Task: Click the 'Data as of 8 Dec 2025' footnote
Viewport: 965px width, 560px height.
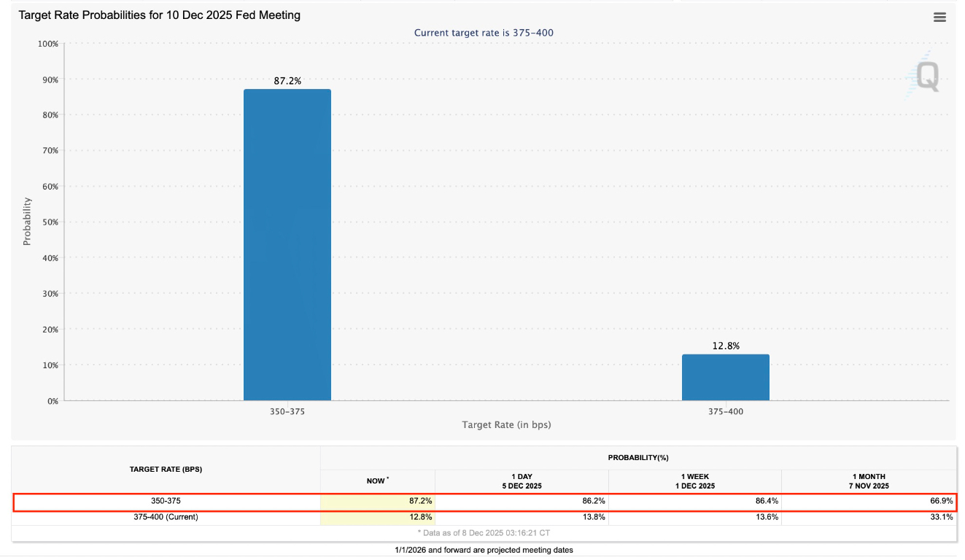Action: (x=484, y=532)
